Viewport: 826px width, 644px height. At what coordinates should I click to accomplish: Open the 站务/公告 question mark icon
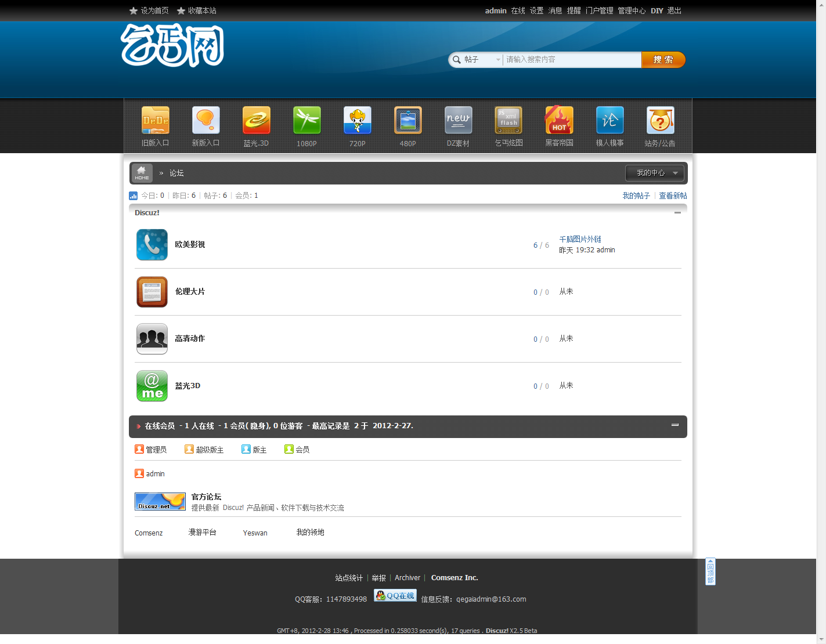pos(661,120)
